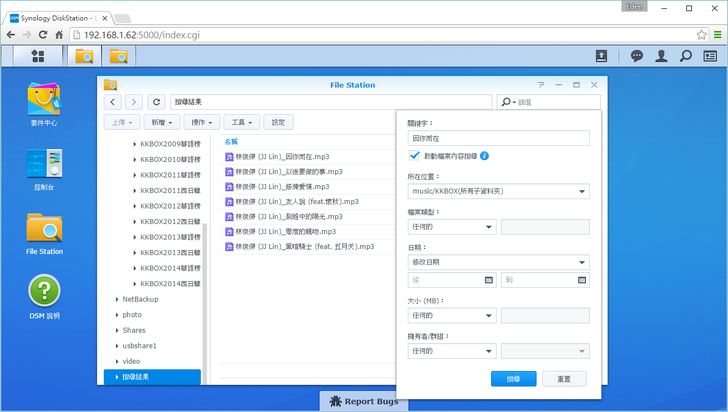Select the photo folder in the tree
The image size is (728, 412).
pos(132,314)
